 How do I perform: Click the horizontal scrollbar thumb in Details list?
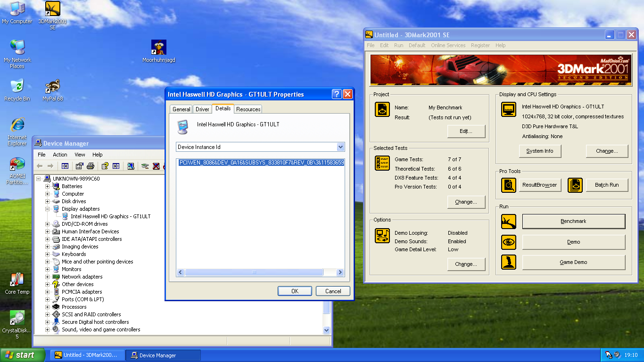[254, 272]
